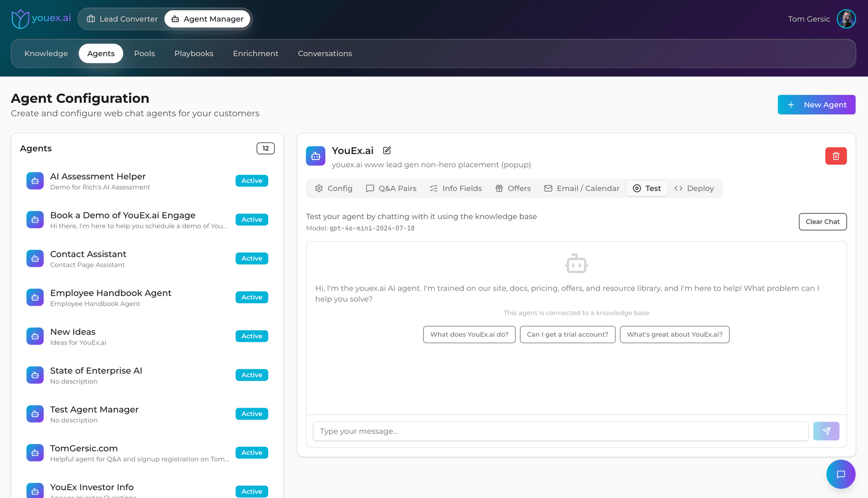Click the TomGersic.com robot icon
This screenshot has height=498, width=868.
coord(35,453)
